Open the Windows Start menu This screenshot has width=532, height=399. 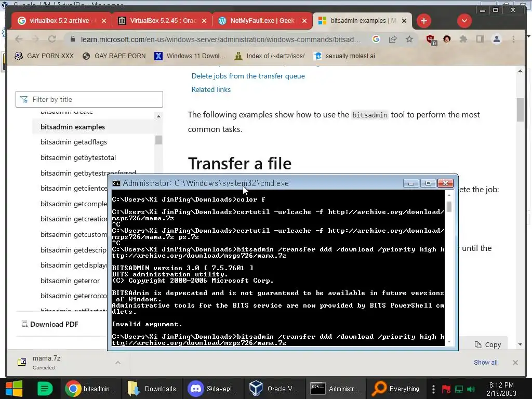pyautogui.click(x=14, y=389)
